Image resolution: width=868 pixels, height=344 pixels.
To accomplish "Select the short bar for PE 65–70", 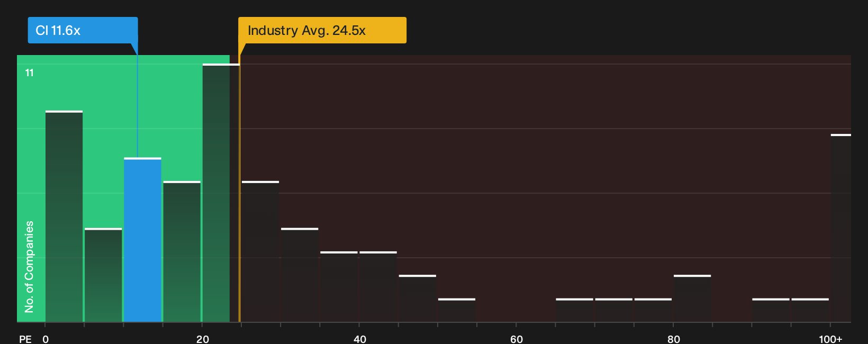I will 574,310.
